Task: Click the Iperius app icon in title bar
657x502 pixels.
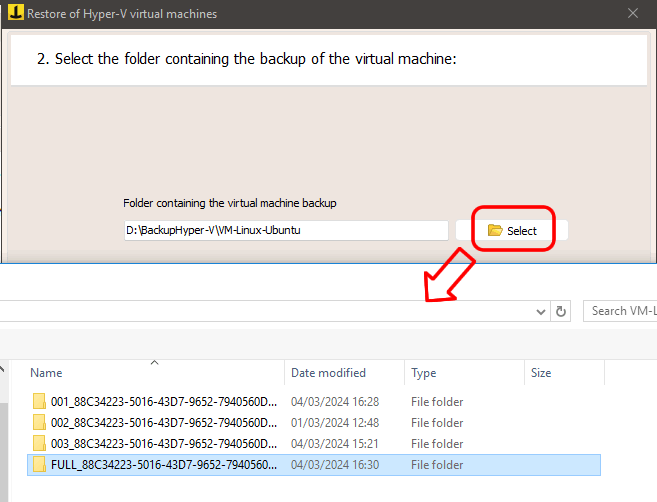Action: point(16,13)
